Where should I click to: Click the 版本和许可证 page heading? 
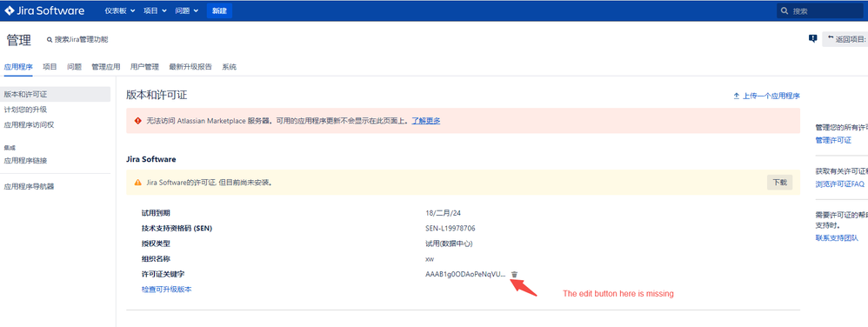coord(157,95)
